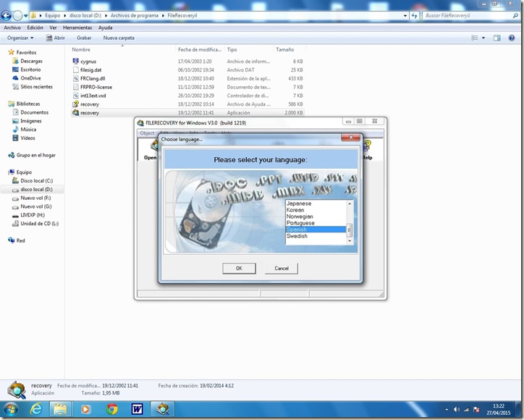Open the Ver menu

[x=53, y=28]
